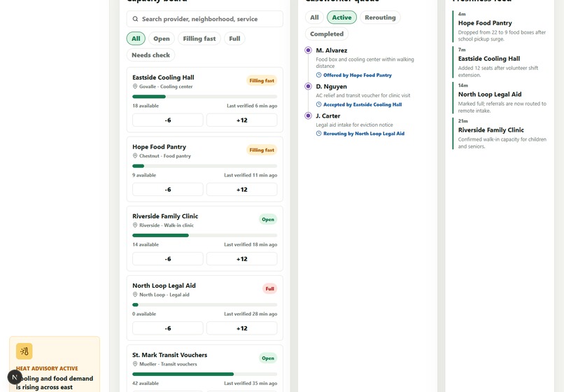The image size is (564, 392).
Task: Show Rerouting queue items
Action: pos(380,17)
